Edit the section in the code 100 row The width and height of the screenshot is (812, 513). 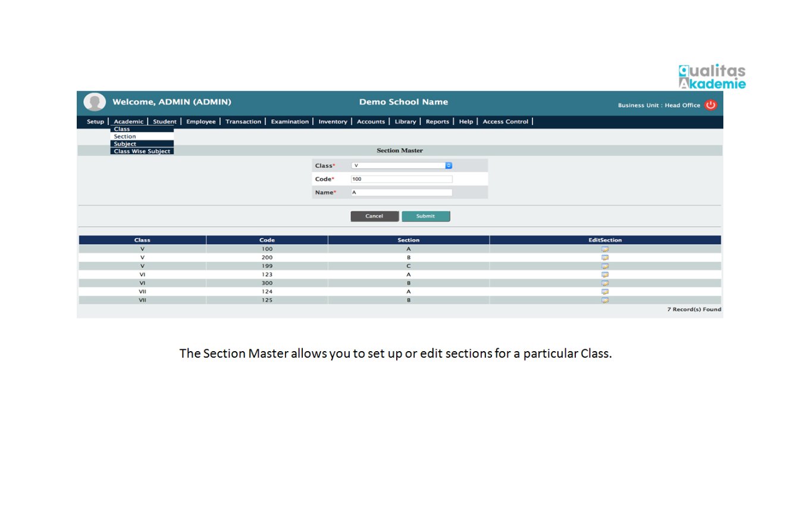pyautogui.click(x=605, y=249)
